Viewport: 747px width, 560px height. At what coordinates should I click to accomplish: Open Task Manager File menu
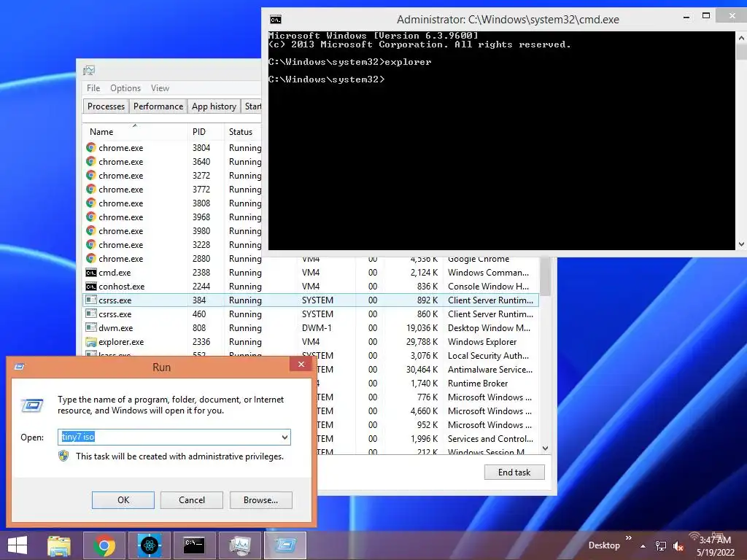coord(93,88)
